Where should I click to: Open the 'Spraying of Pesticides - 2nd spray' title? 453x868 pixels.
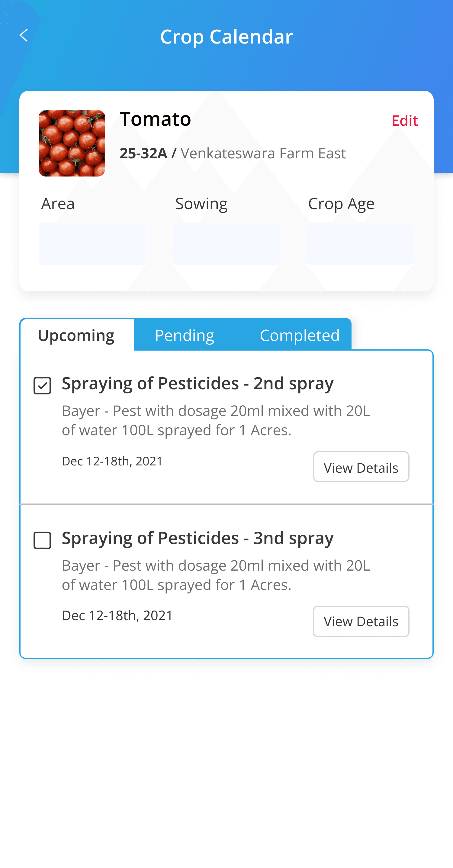[198, 384]
